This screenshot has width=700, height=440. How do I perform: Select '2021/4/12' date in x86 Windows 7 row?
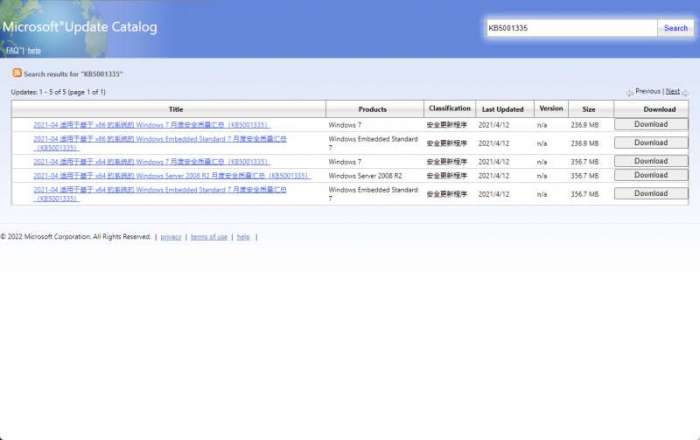coord(493,125)
